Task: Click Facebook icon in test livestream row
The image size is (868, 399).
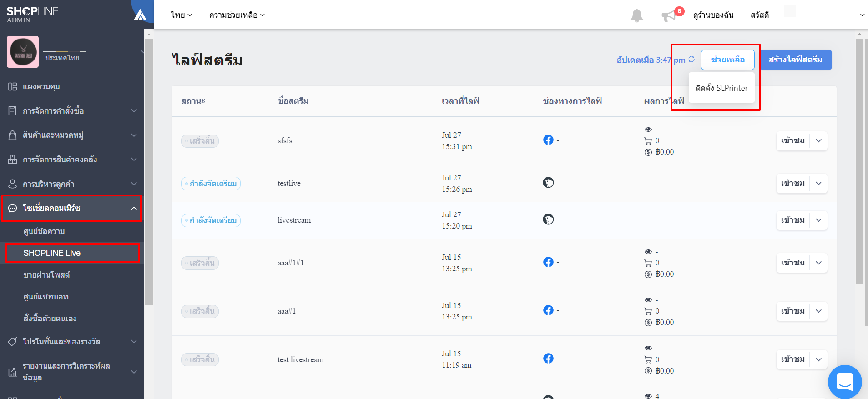Action: tap(548, 359)
